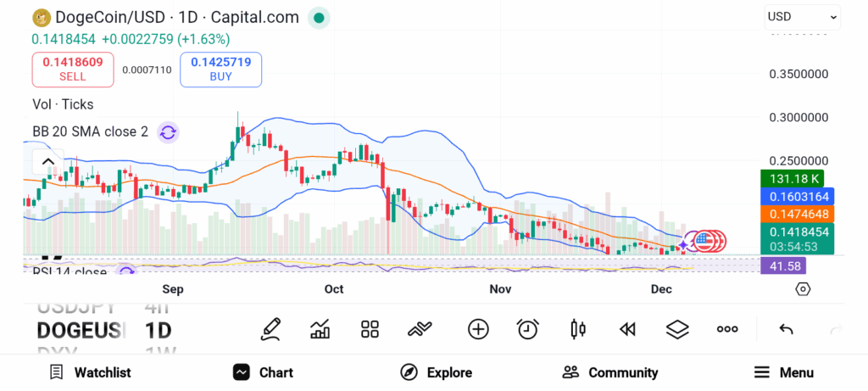
Task: Open the USD currency dropdown
Action: pos(802,16)
